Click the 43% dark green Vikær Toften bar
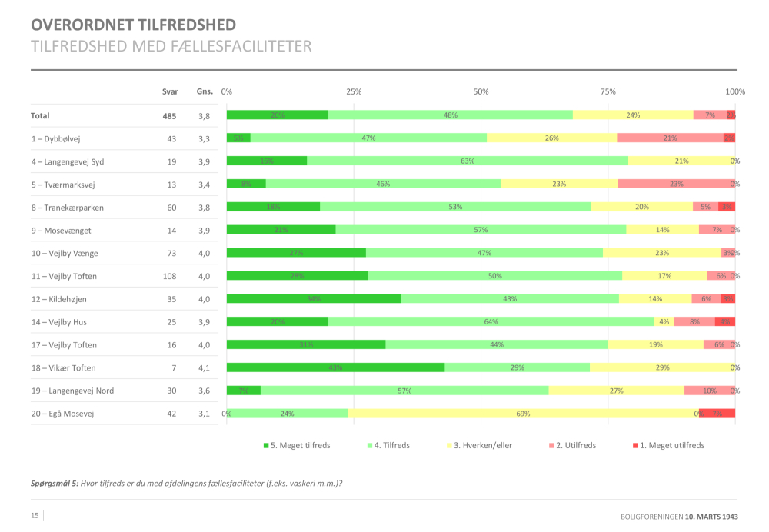 (x=335, y=367)
